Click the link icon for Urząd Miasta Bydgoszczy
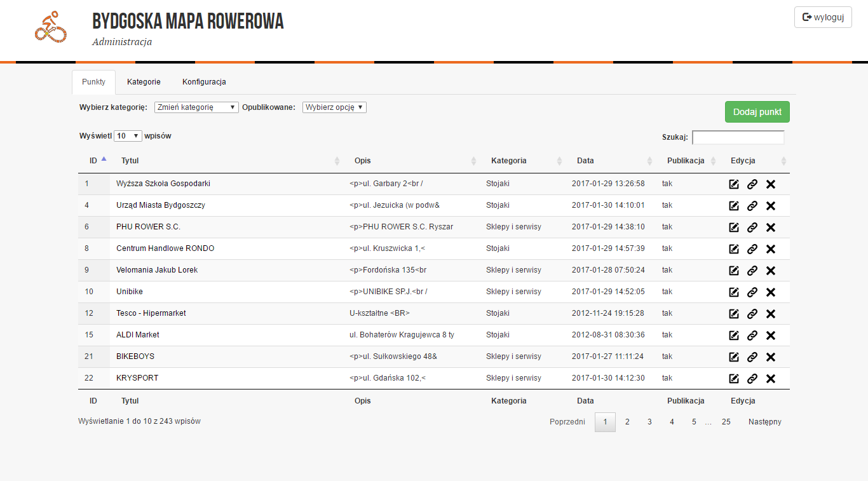Image resolution: width=868 pixels, height=481 pixels. pyautogui.click(x=752, y=206)
